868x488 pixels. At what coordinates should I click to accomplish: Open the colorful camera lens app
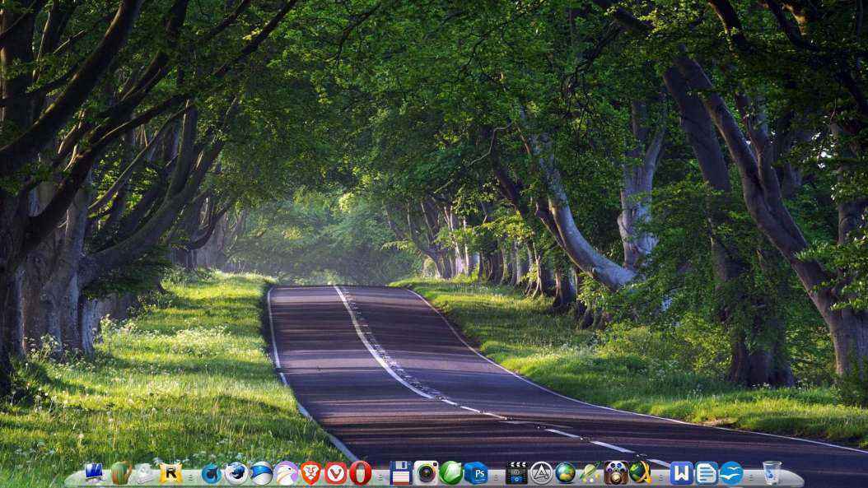(426, 473)
